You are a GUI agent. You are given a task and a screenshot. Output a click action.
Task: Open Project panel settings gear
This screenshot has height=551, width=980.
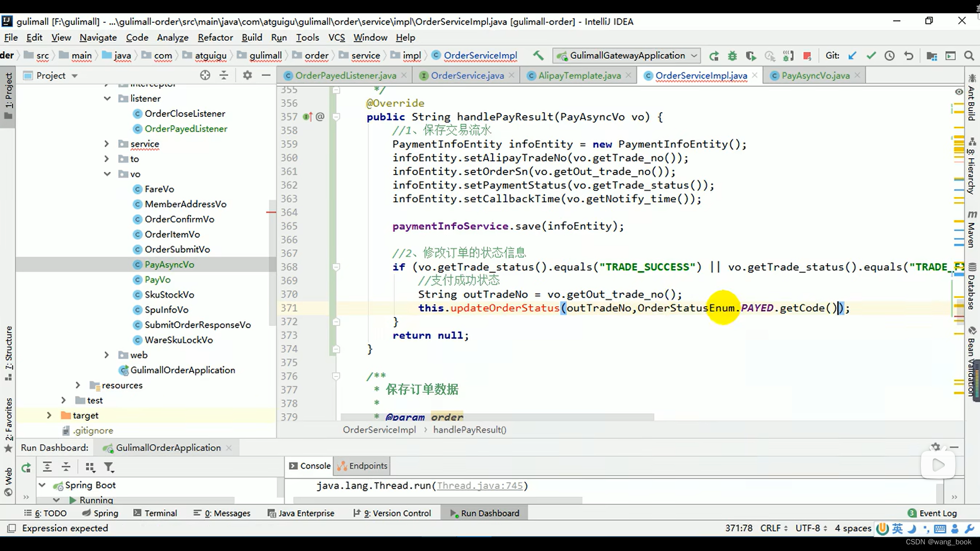[248, 76]
